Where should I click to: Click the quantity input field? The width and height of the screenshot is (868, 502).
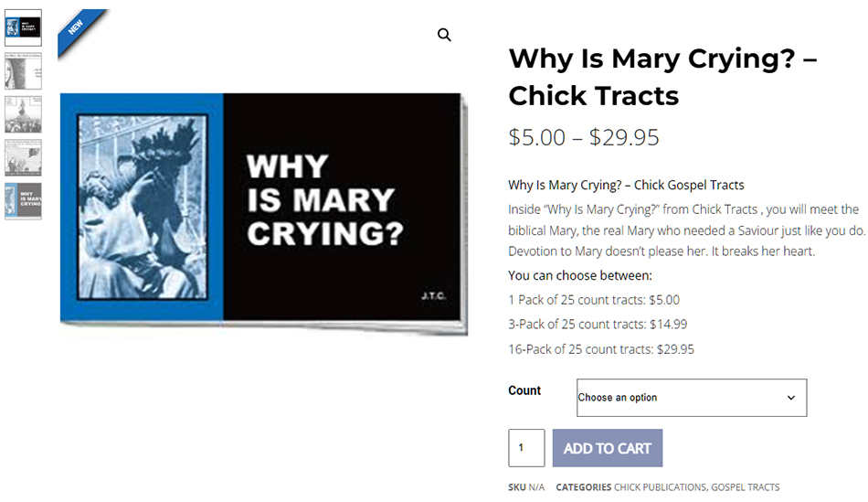click(x=526, y=448)
